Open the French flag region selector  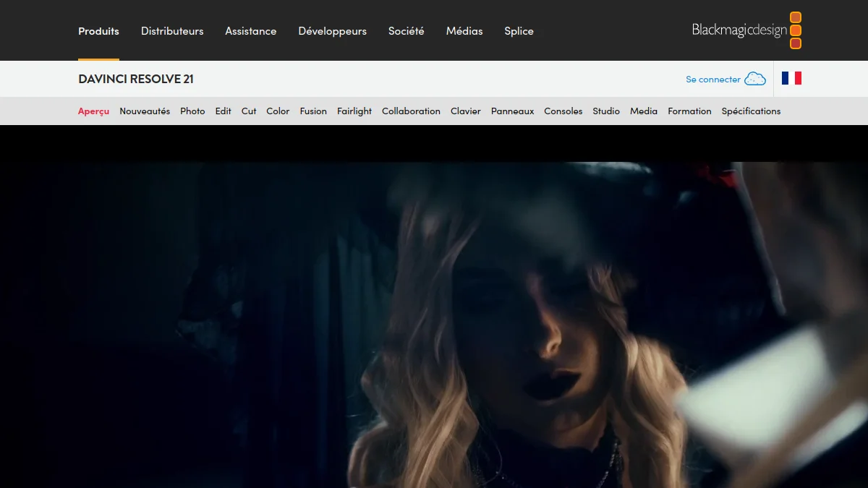[791, 78]
